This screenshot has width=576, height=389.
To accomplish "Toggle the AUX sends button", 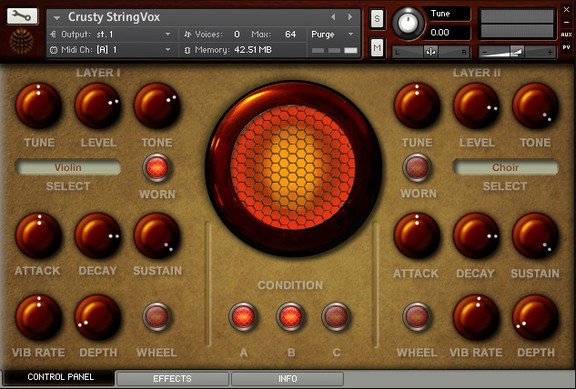I will [566, 35].
